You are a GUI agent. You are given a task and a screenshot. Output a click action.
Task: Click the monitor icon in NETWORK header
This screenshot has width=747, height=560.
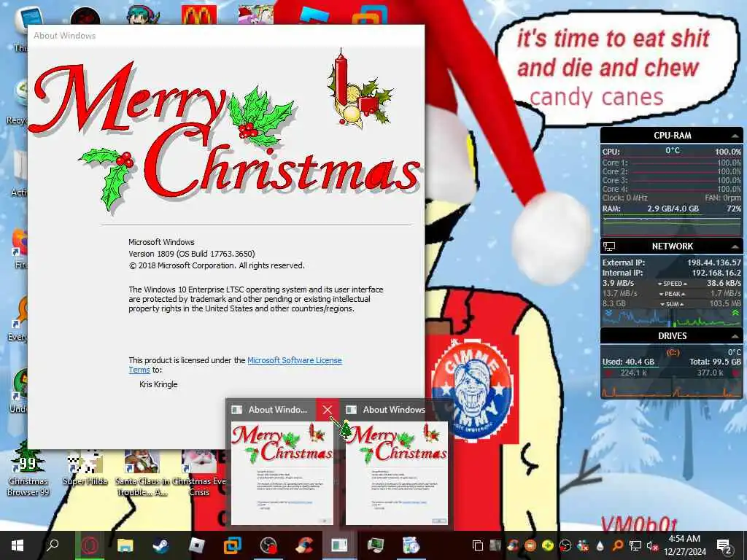[609, 246]
